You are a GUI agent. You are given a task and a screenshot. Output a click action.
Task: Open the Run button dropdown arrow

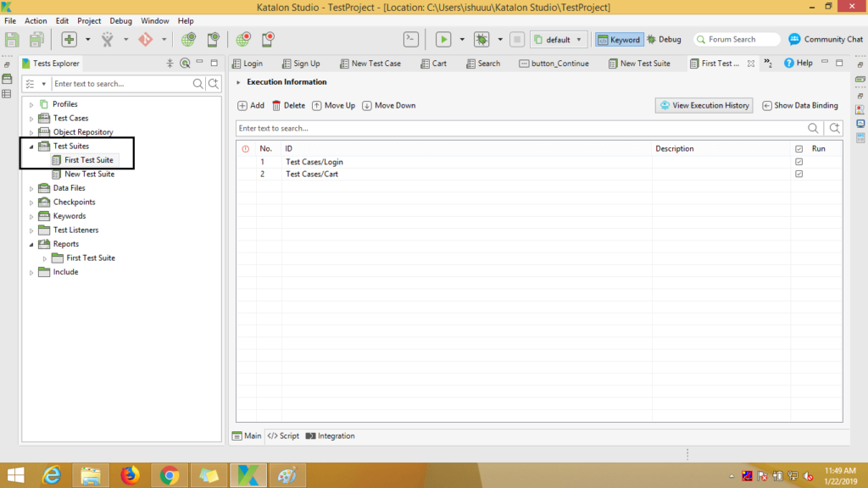tap(462, 39)
